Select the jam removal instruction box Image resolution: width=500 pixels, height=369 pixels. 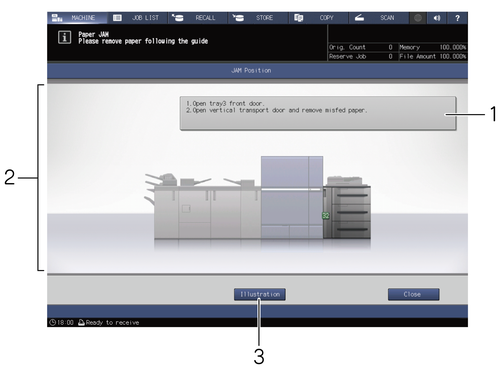tap(318, 113)
